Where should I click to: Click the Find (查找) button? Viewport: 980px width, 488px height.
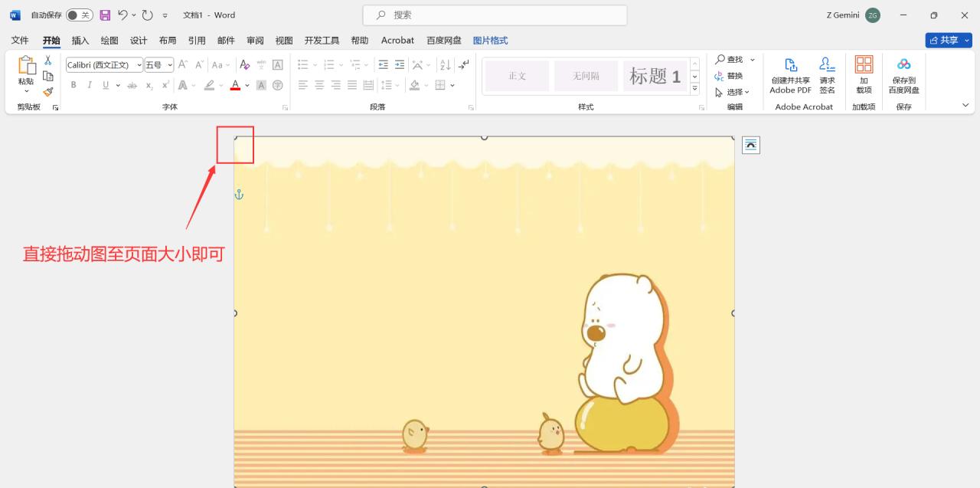click(729, 60)
